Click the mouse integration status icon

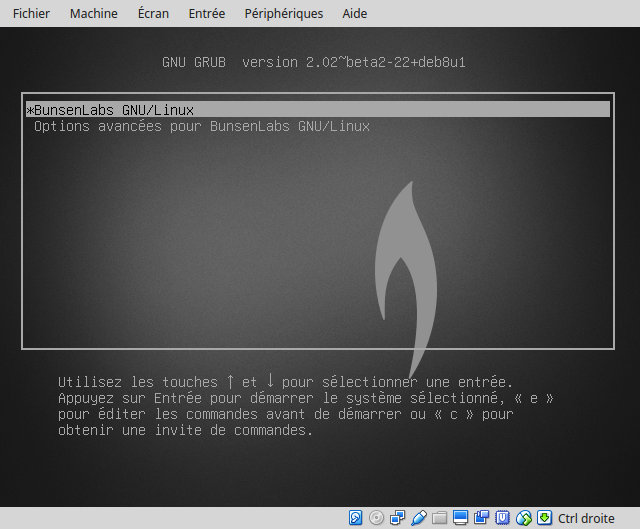524,518
